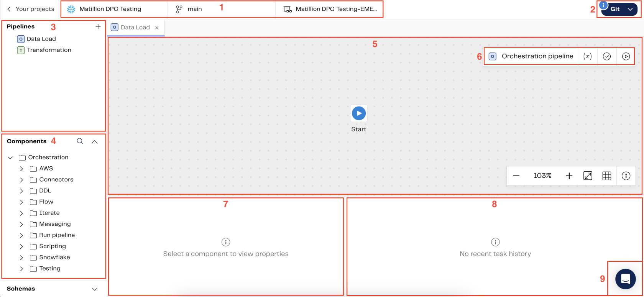The height and width of the screenshot is (297, 644).
Task: Open the Matillion DPC Testing project selector
Action: point(114,9)
